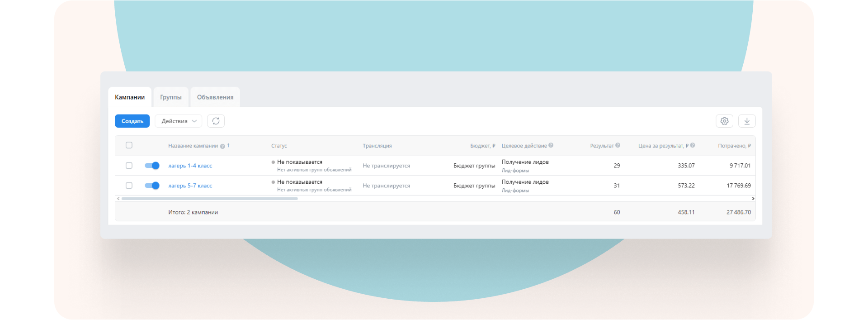Click the horizontal scrollbar thumb
The height and width of the screenshot is (320, 868).
209,199
